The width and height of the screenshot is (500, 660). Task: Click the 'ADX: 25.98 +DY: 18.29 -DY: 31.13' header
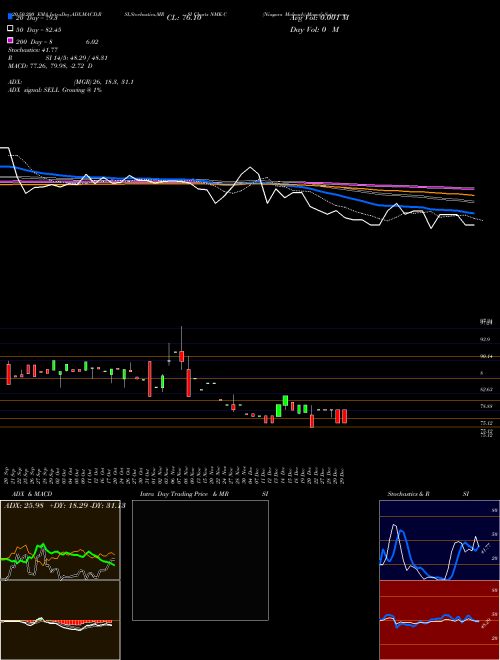tap(65, 506)
